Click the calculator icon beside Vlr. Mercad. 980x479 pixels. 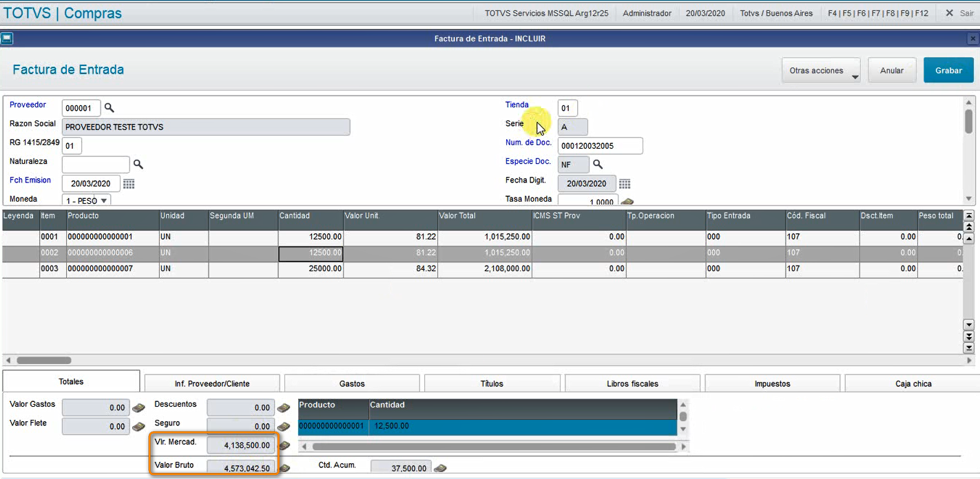(284, 445)
